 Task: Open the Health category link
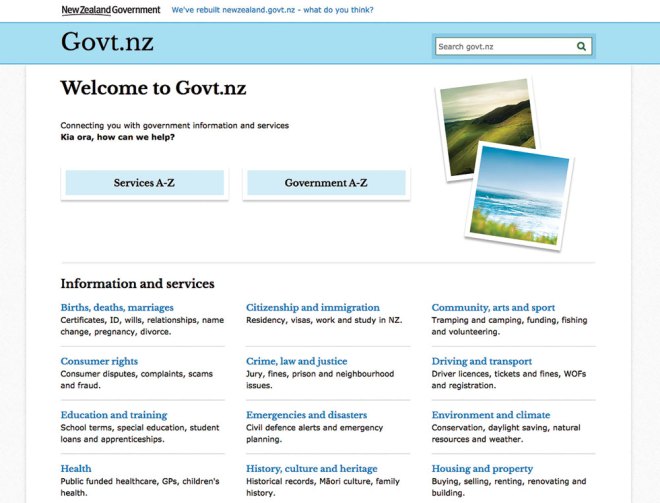click(76, 468)
